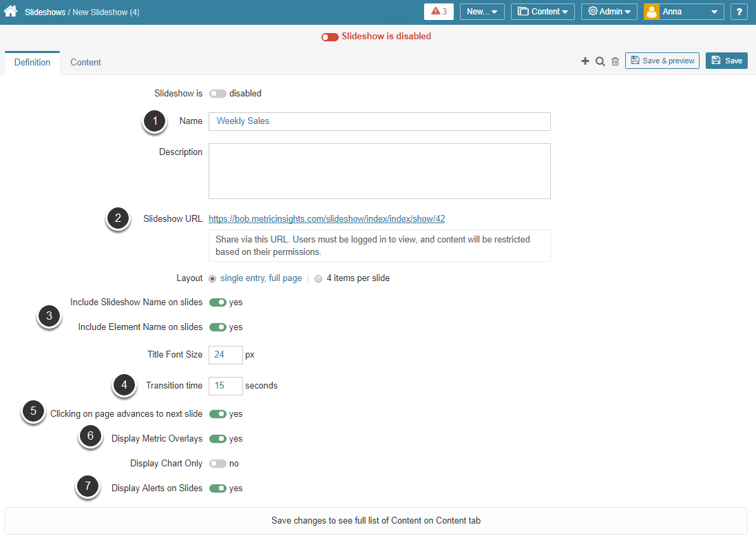The width and height of the screenshot is (756, 536).
Task: Open the Content dropdown menu
Action: (x=543, y=12)
